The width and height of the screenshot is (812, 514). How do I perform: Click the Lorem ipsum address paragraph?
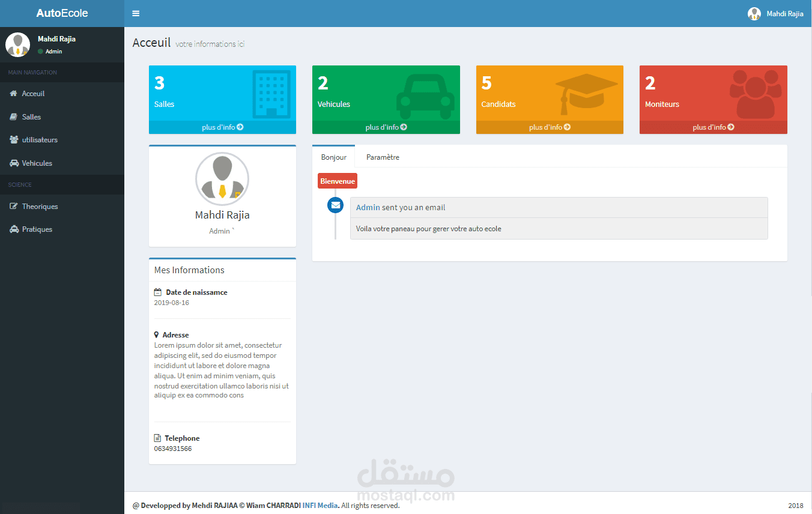coord(222,370)
